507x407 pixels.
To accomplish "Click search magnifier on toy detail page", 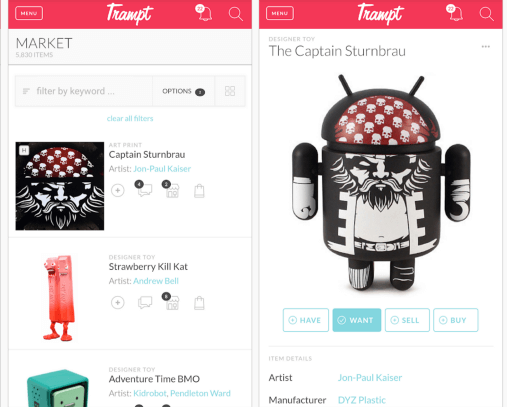I will 487,14.
